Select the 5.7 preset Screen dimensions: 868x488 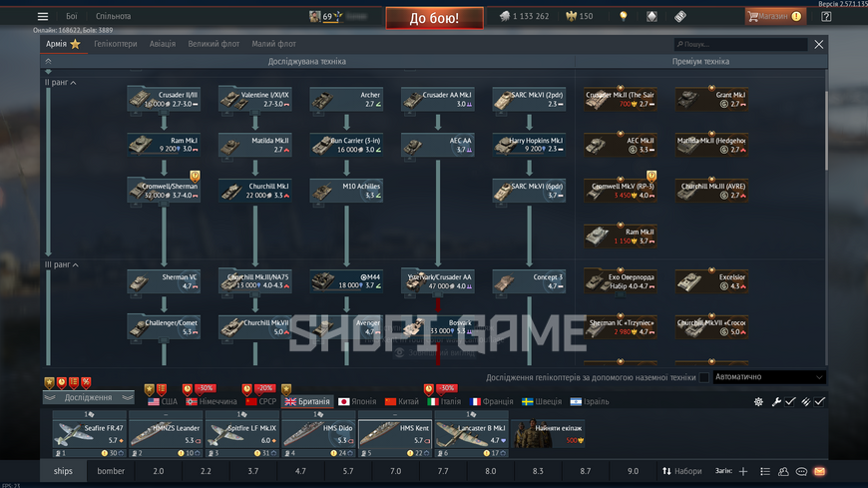tap(347, 471)
